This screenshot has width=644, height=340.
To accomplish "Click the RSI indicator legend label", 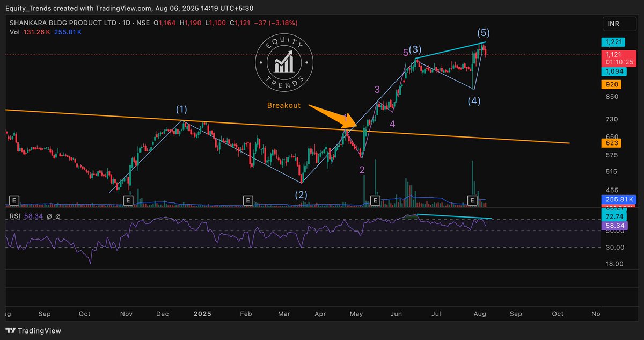I will point(15,215).
